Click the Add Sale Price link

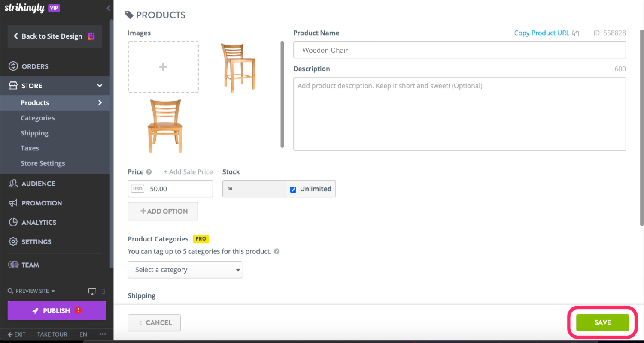click(188, 171)
